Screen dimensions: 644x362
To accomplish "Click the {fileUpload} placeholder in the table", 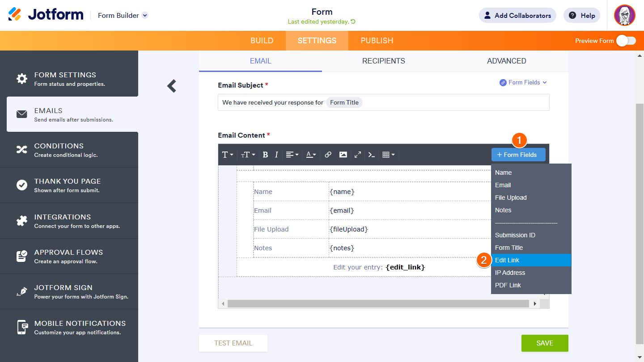I will click(x=349, y=229).
